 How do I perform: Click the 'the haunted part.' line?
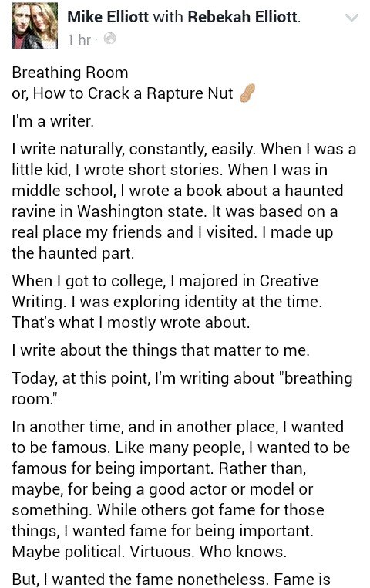[x=73, y=253]
